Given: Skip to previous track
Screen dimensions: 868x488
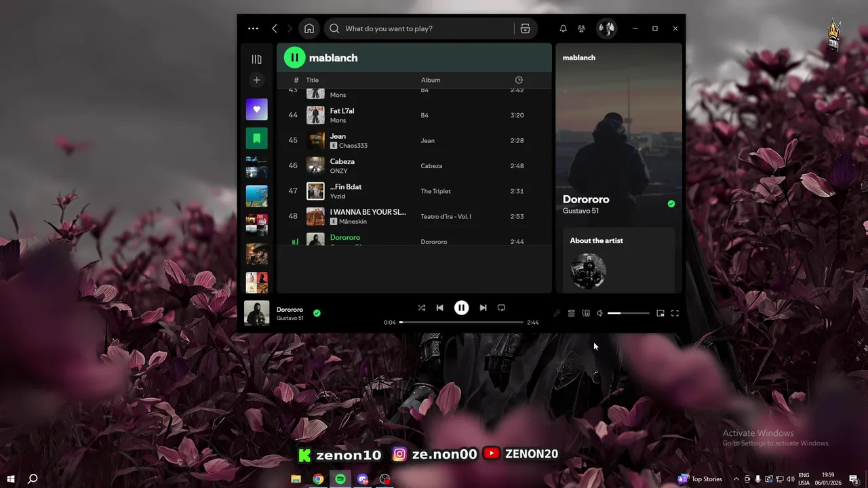Looking at the screenshot, I should 439,308.
